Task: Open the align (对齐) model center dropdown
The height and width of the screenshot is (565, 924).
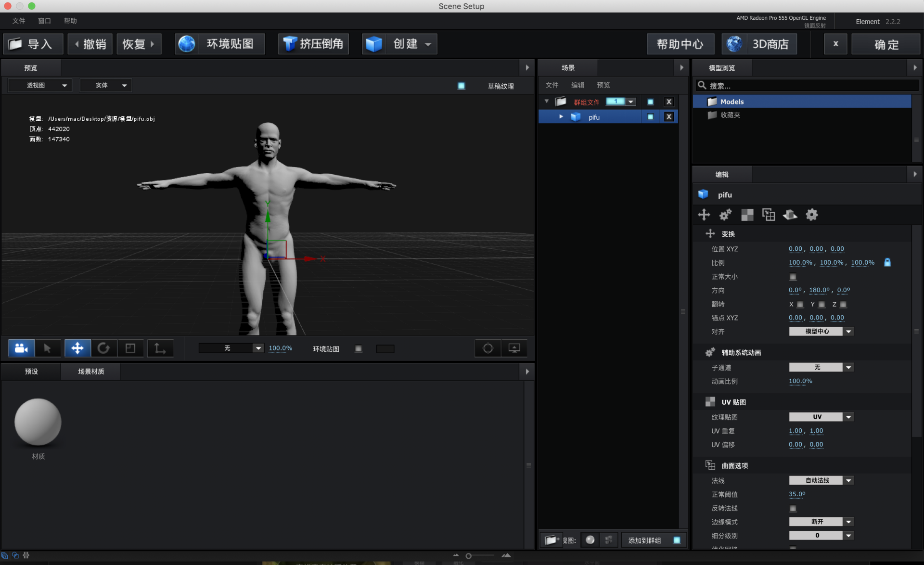Action: [x=821, y=332]
